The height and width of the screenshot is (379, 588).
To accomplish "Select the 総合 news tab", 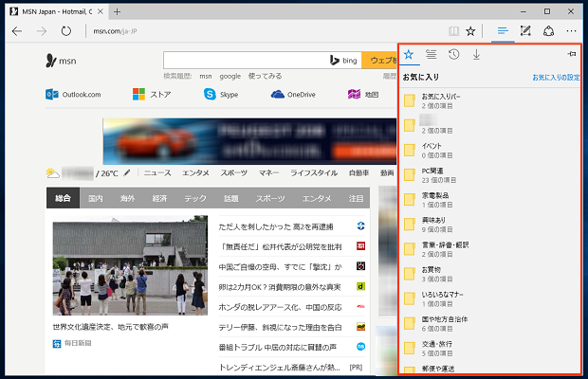I will point(63,198).
